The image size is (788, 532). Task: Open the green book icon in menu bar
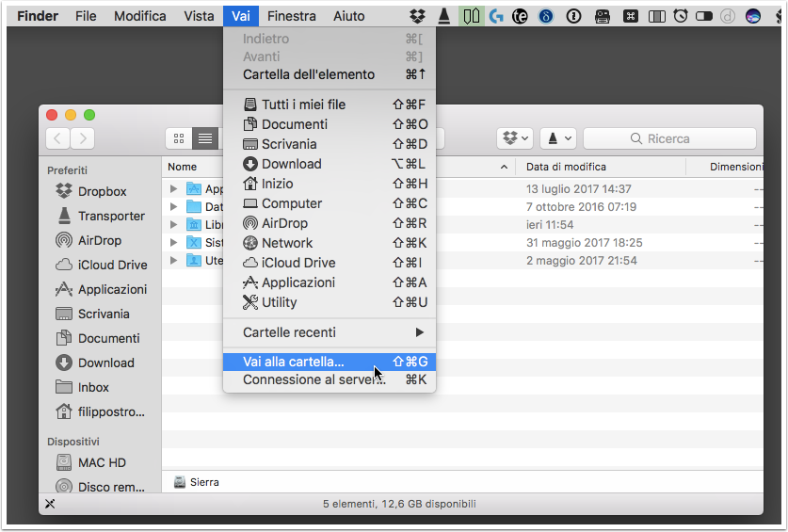(472, 16)
